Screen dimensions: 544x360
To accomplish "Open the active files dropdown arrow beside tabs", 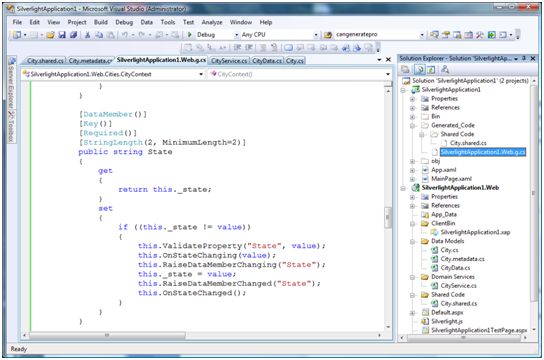I will (x=379, y=60).
